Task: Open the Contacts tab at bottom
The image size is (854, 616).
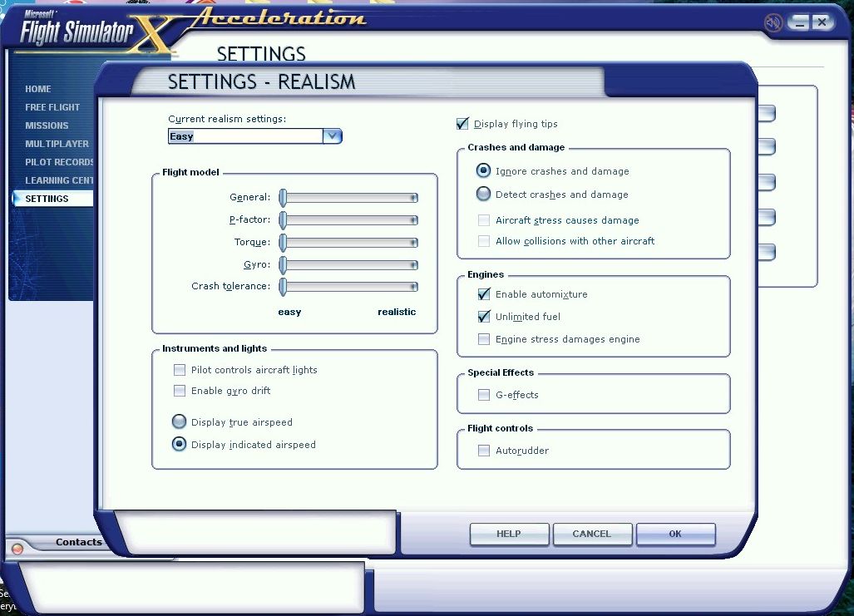Action: tap(78, 542)
